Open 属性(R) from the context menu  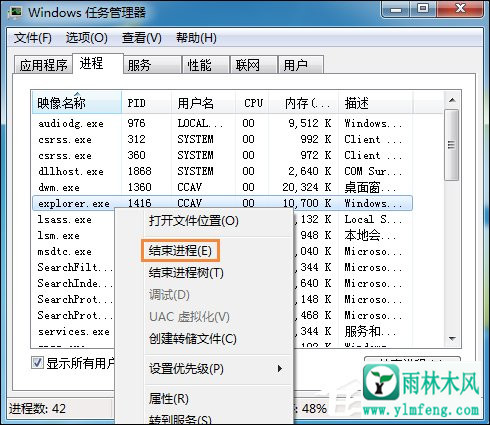coord(169,398)
